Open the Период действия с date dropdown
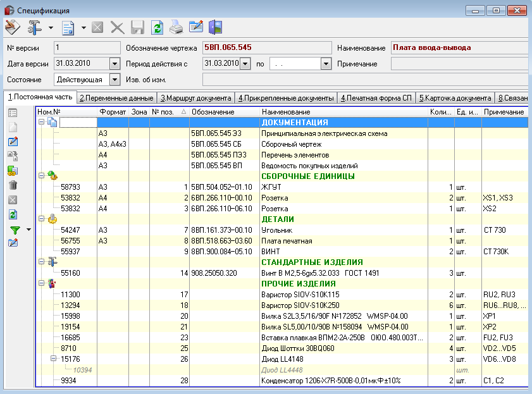 (245, 63)
